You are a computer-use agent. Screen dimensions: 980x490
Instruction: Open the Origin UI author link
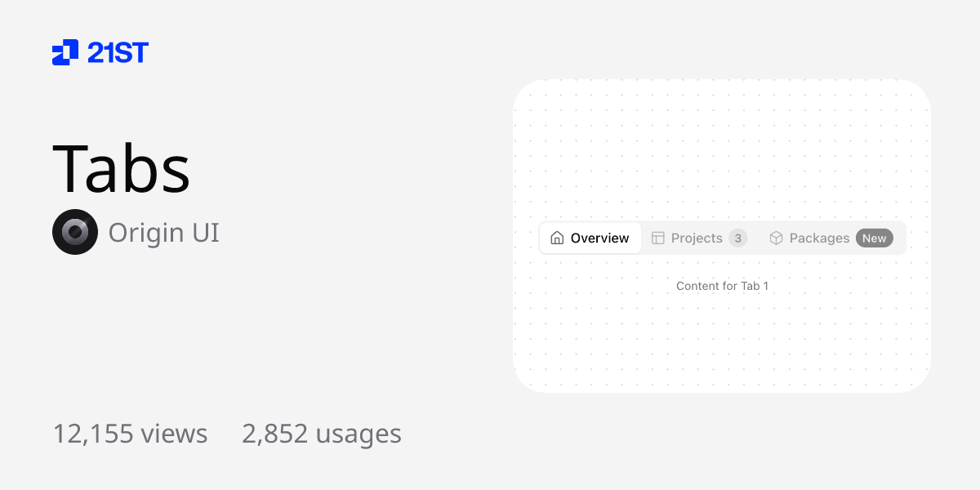[163, 232]
